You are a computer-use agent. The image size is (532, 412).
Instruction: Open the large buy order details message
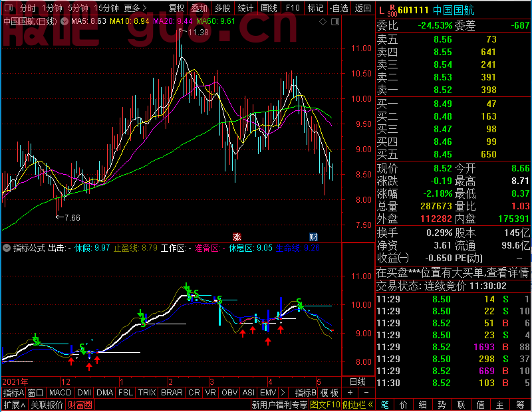click(453, 272)
